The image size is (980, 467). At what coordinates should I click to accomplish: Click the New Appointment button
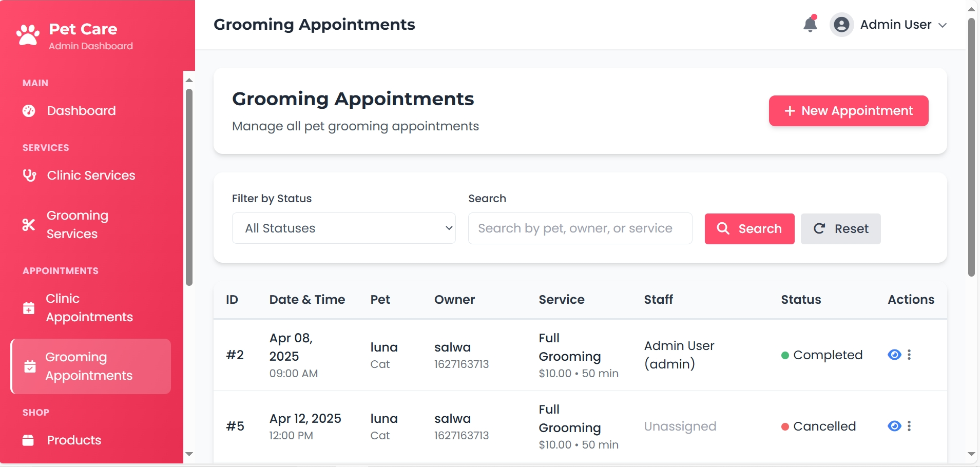click(x=848, y=111)
